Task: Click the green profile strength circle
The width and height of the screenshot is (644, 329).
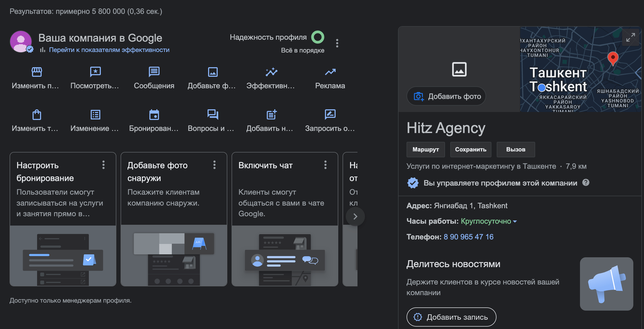Action: point(318,37)
